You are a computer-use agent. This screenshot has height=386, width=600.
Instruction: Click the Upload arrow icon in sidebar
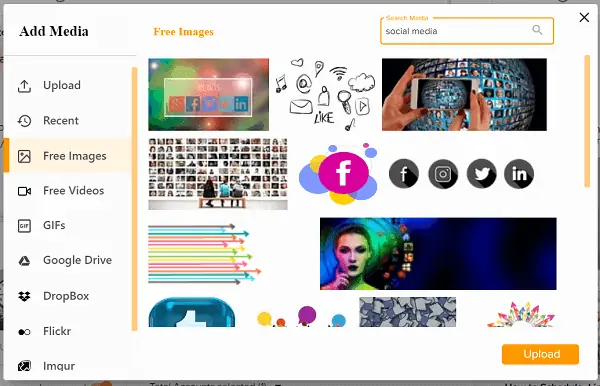pos(24,86)
